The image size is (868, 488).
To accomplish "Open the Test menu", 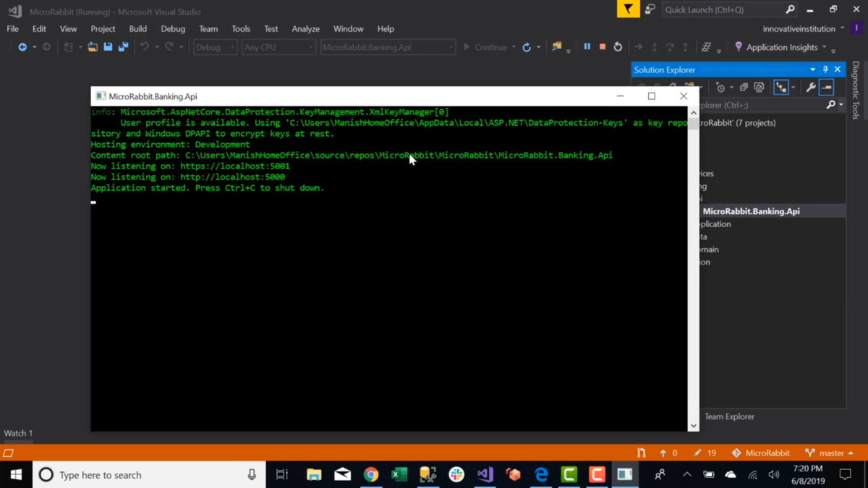I will point(271,29).
